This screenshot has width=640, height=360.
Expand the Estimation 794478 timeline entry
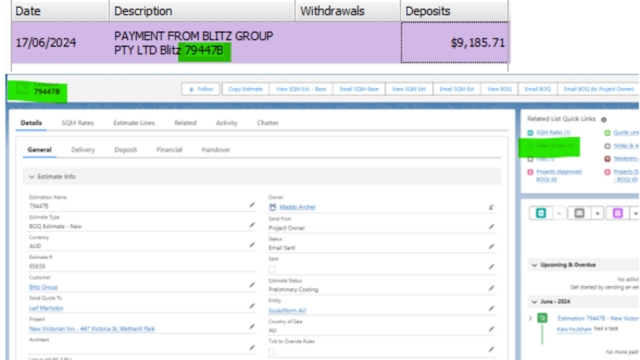pyautogui.click(x=531, y=318)
